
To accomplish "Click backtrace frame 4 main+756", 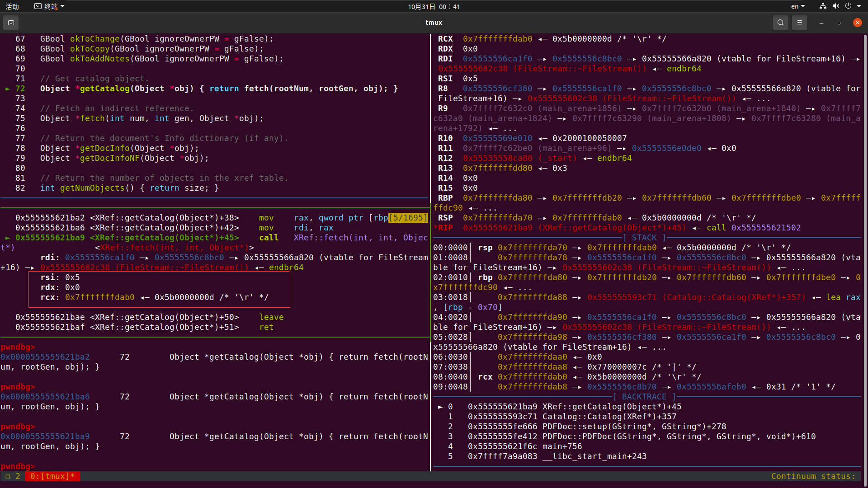I will (x=515, y=446).
